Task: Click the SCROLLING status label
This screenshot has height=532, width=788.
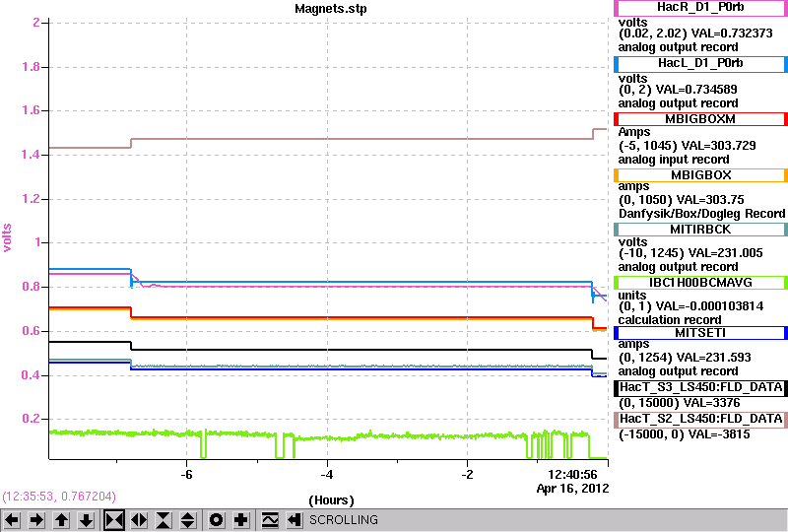Action: point(343,520)
